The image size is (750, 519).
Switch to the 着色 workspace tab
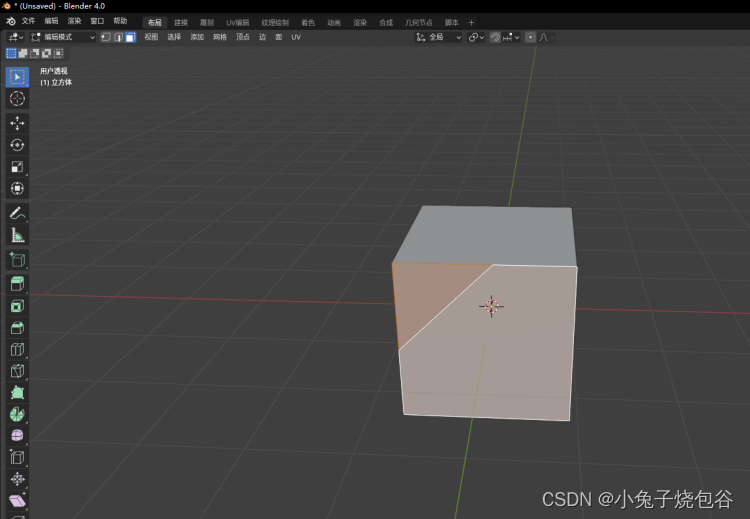pyautogui.click(x=308, y=22)
